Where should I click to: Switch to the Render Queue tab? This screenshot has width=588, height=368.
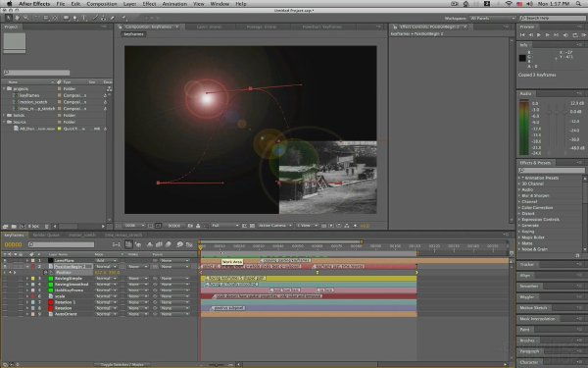point(46,236)
